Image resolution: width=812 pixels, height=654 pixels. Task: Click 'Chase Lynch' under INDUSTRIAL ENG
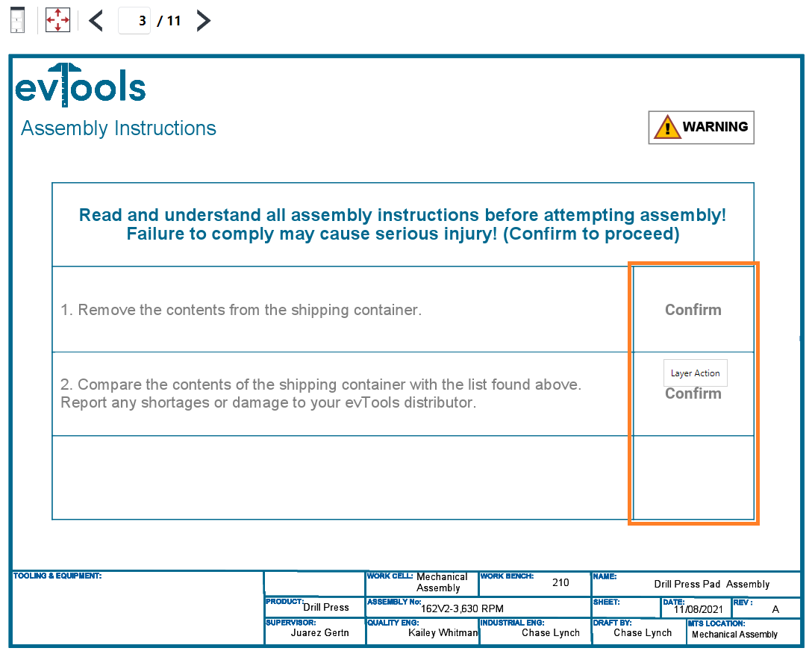[x=551, y=633]
